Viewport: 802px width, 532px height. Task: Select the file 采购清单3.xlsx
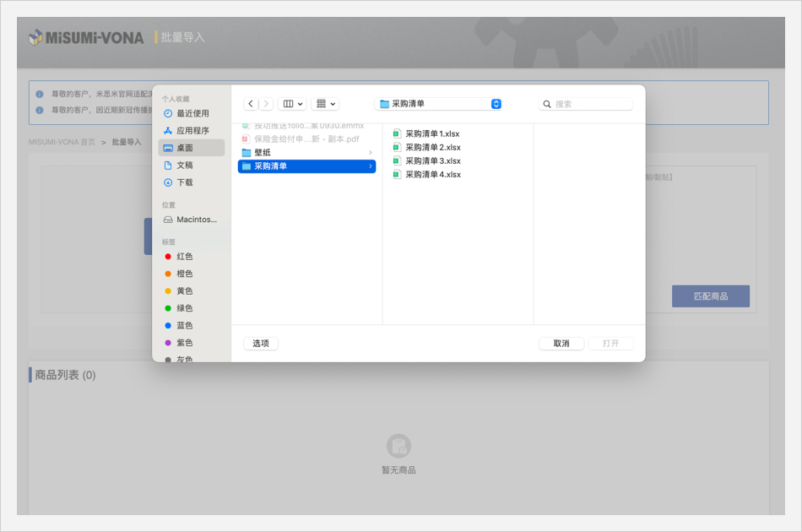pos(432,160)
